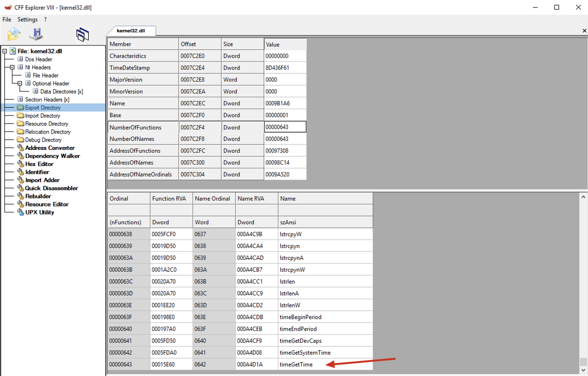Image resolution: width=588 pixels, height=376 pixels.
Task: Click Name RVA cell 000A4CF9
Action: 257,340
